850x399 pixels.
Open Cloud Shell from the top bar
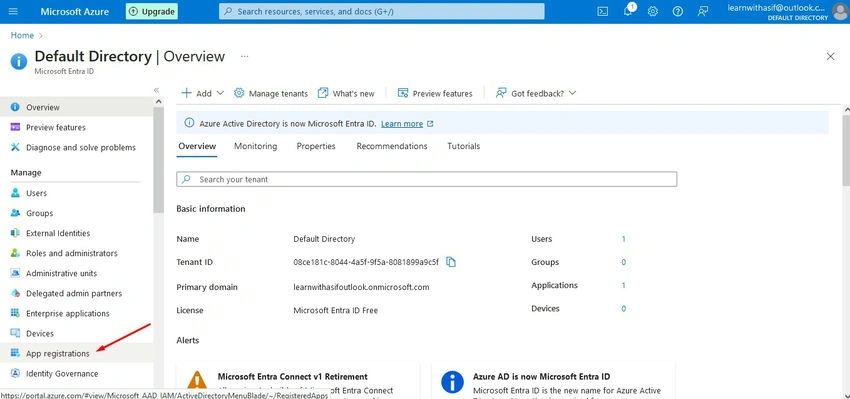(602, 11)
